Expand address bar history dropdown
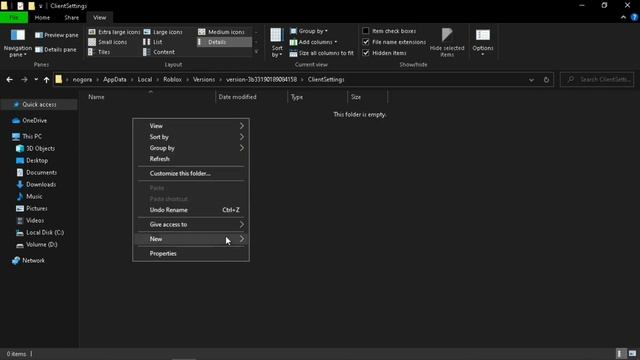 coord(531,80)
